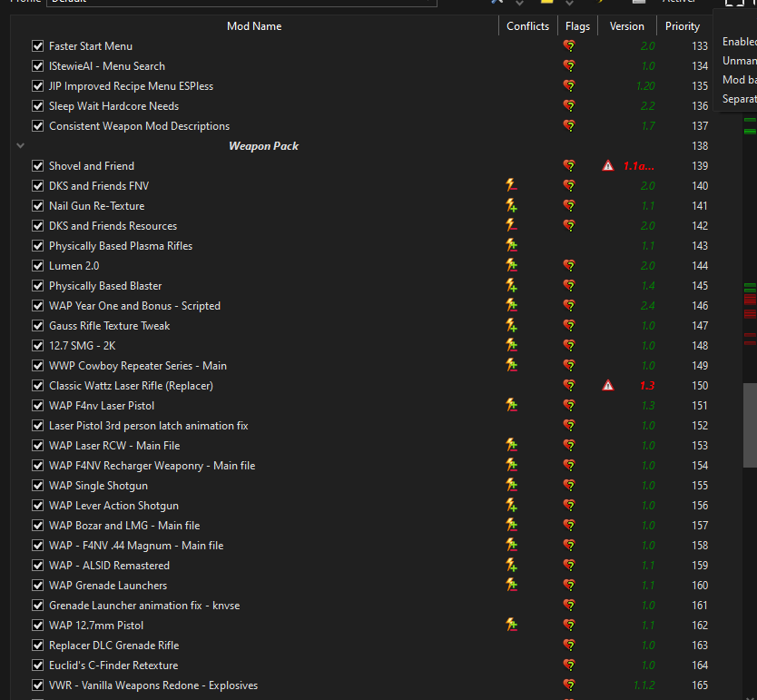Click the flag icon for Euclid's C-Finder Retexture
The width and height of the screenshot is (757, 700).
click(x=570, y=665)
